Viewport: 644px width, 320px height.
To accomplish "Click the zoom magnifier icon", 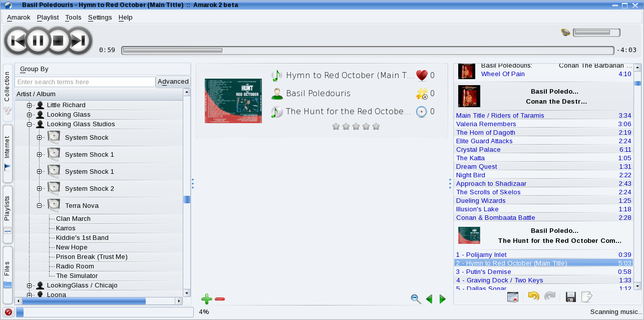I will [416, 299].
